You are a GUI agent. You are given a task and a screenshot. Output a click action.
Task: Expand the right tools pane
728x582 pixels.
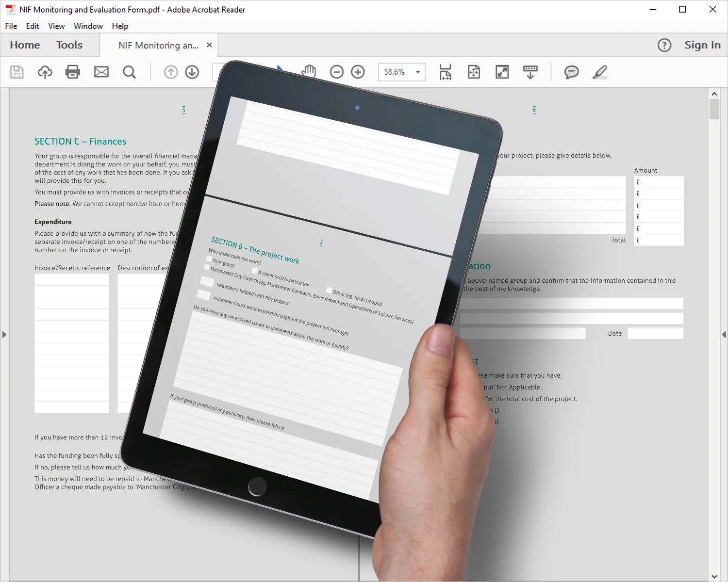[724, 335]
